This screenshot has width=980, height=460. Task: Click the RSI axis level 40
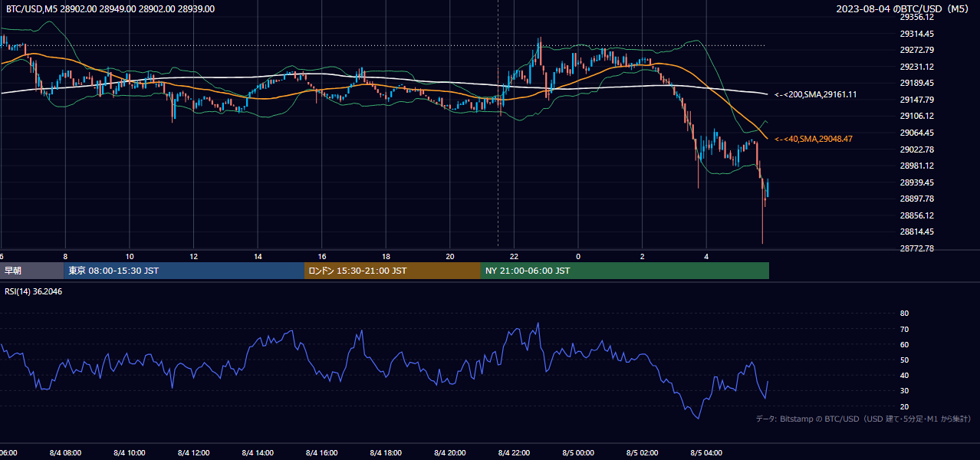(x=904, y=375)
